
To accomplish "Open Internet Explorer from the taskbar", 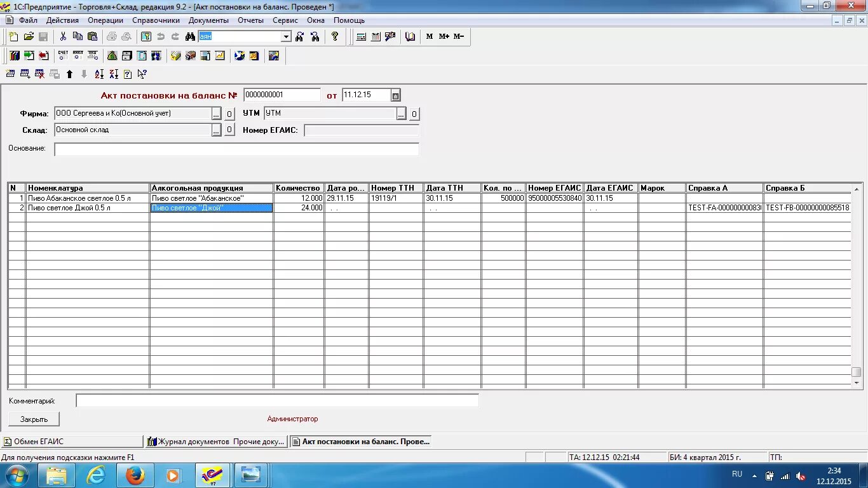I will (97, 475).
